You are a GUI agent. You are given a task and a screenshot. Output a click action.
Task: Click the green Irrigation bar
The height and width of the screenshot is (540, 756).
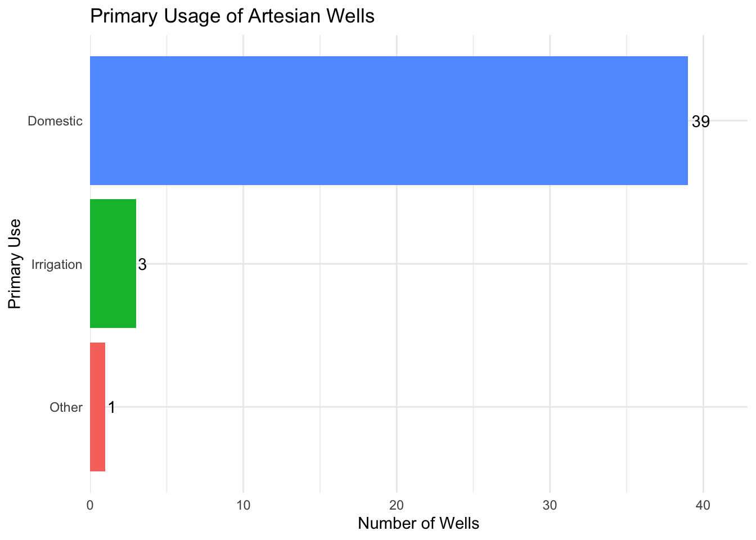(113, 263)
